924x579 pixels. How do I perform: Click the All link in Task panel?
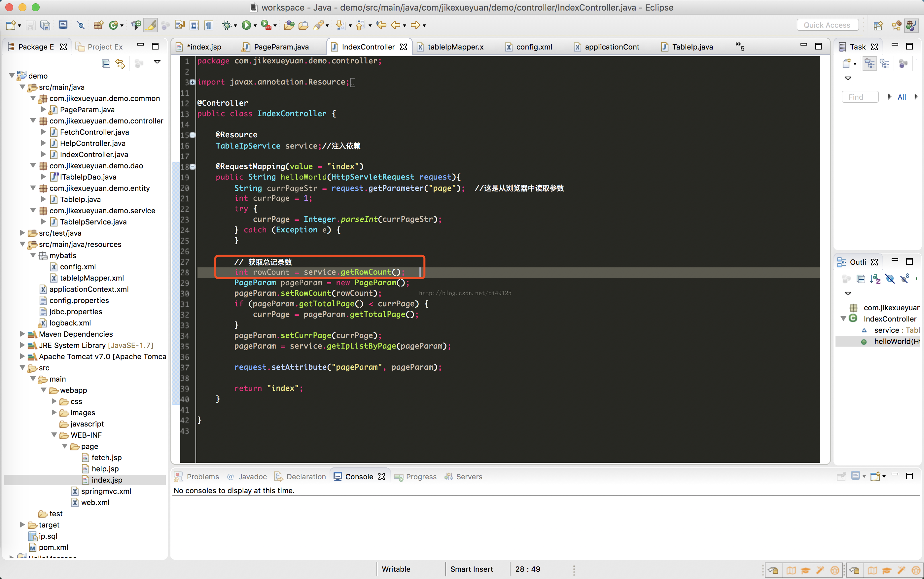(x=902, y=97)
